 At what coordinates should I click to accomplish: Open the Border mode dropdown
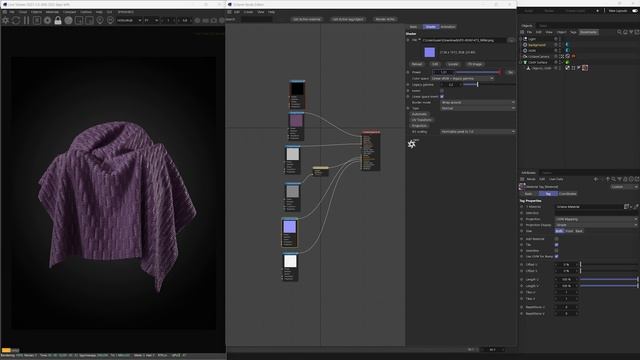click(478, 102)
